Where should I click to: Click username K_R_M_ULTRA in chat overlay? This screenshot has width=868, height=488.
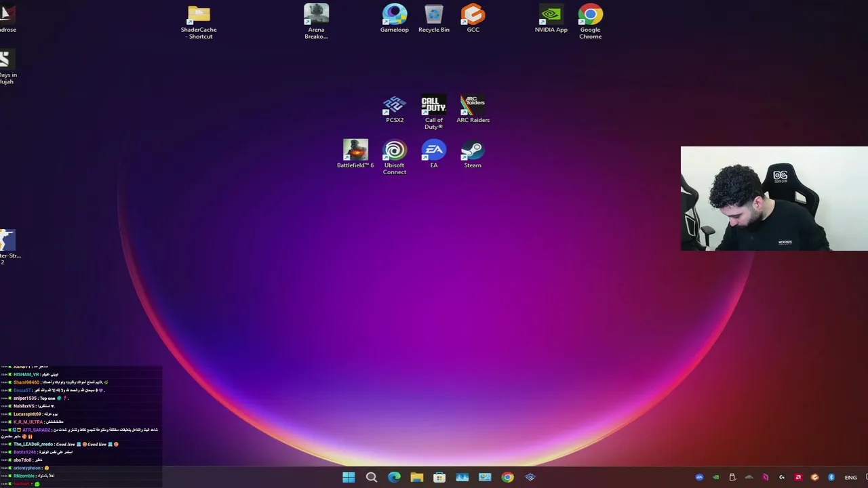28,422
